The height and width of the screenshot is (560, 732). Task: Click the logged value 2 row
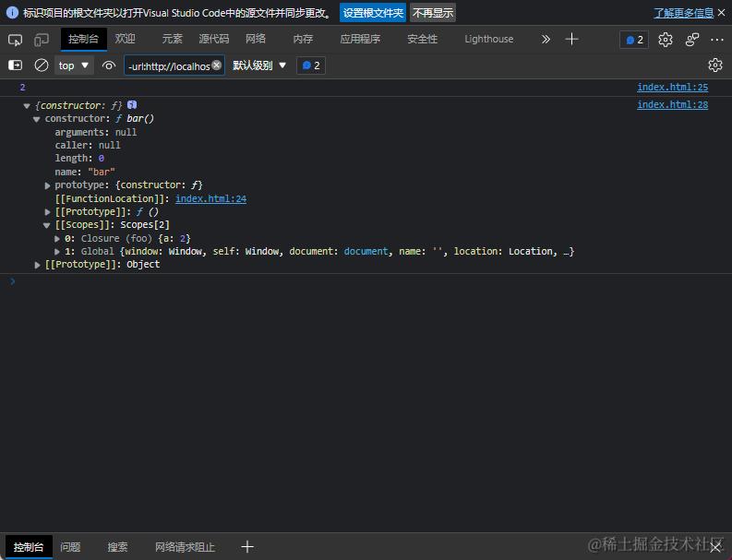coord(366,88)
